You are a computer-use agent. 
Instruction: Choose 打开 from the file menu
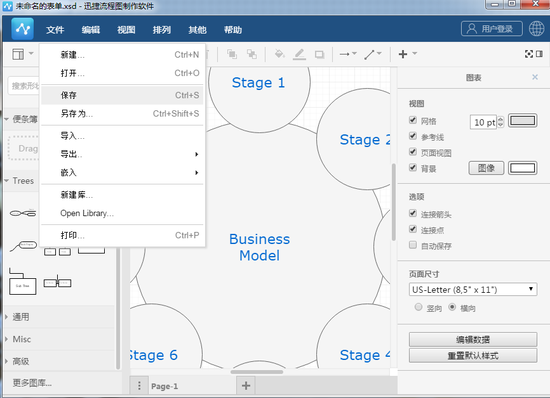(122, 73)
